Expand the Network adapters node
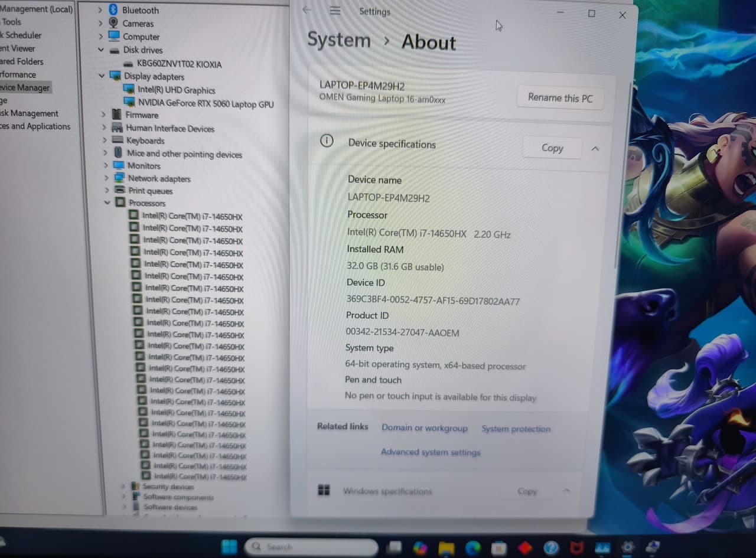 [x=106, y=178]
